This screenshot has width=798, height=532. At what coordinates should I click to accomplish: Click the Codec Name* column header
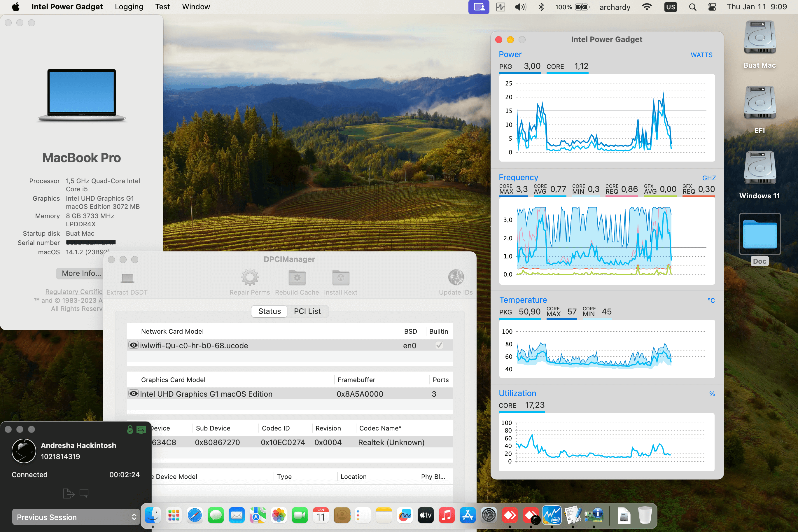pyautogui.click(x=380, y=428)
